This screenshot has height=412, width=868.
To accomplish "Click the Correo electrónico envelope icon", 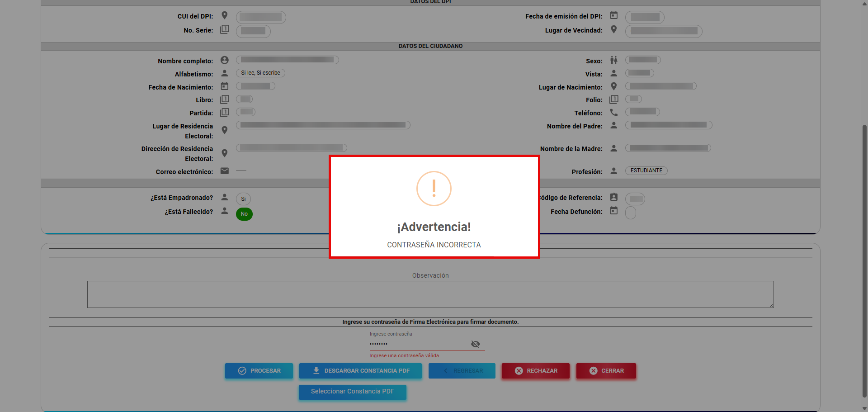I will tap(224, 171).
